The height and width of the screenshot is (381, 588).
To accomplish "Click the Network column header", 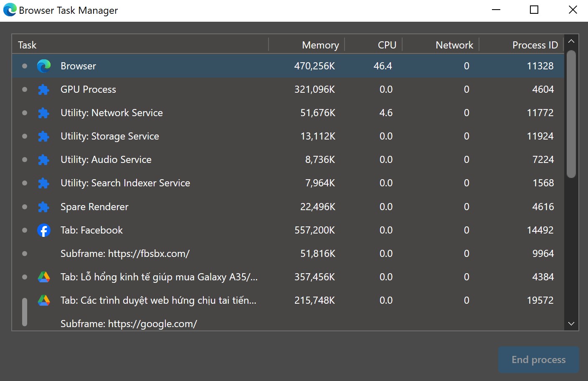I will pyautogui.click(x=454, y=45).
